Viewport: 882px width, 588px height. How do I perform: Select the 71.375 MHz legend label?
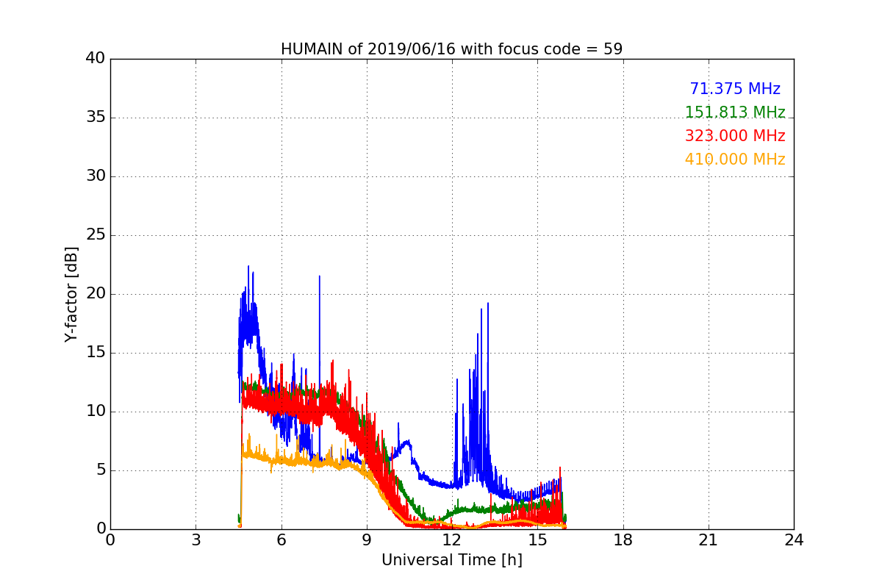click(735, 89)
